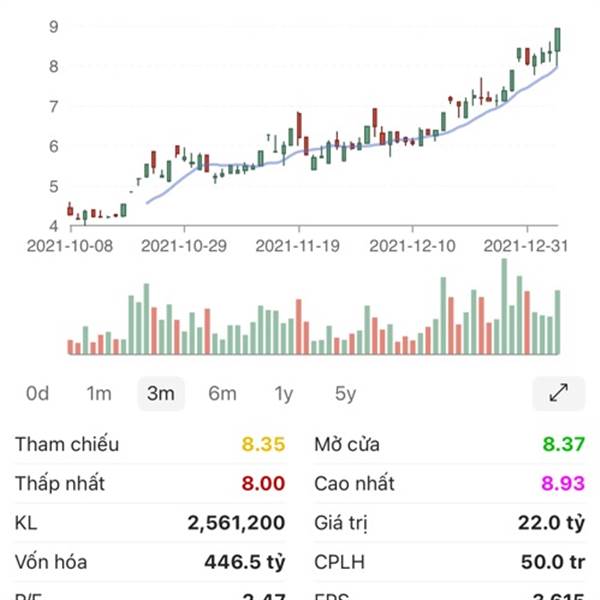The image size is (600, 600).
Task: Tap the CPLH label
Action: point(339,562)
